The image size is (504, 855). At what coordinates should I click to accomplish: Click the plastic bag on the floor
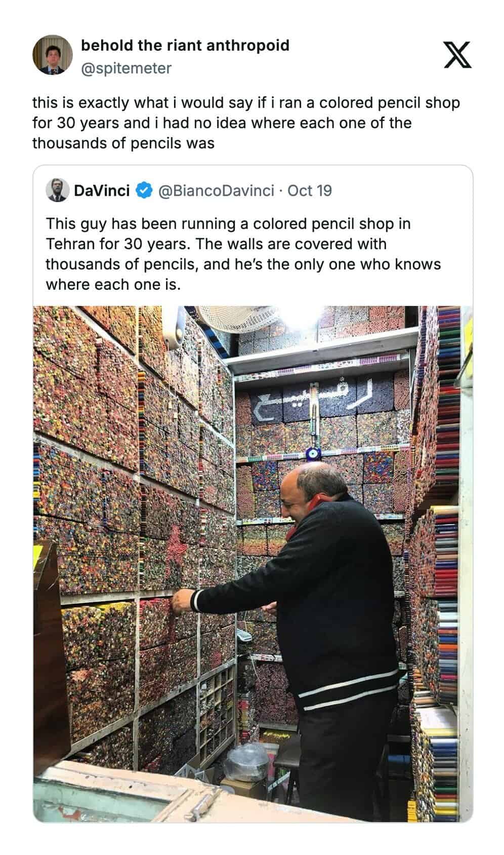(246, 762)
